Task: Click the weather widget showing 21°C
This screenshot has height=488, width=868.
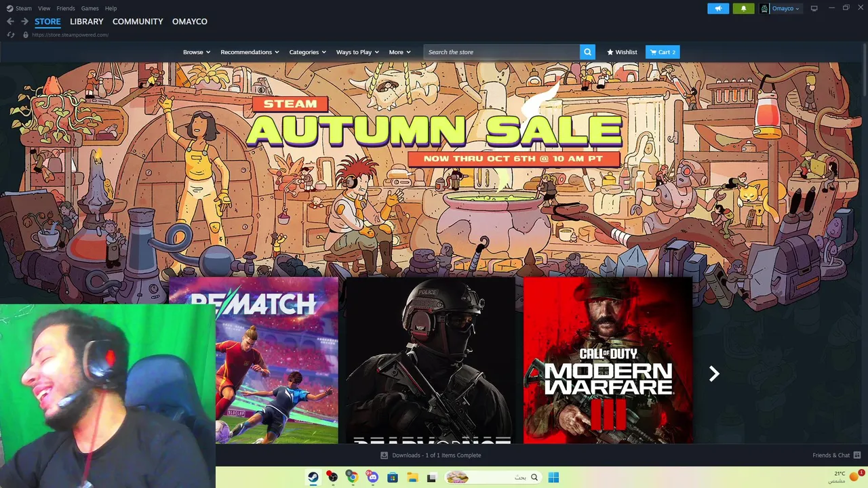Action: 846,477
